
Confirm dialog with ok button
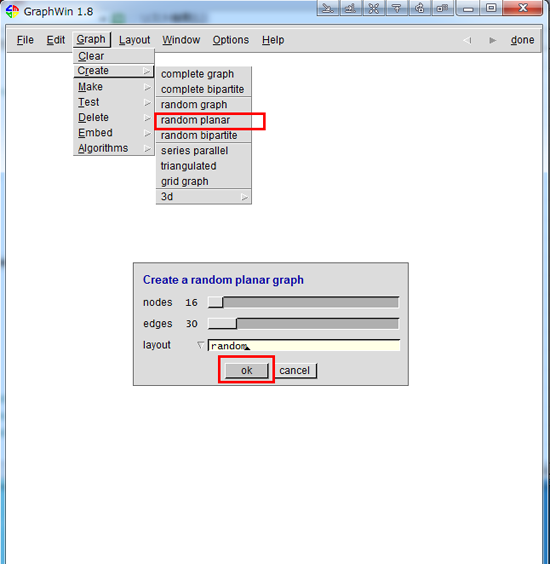(x=247, y=370)
